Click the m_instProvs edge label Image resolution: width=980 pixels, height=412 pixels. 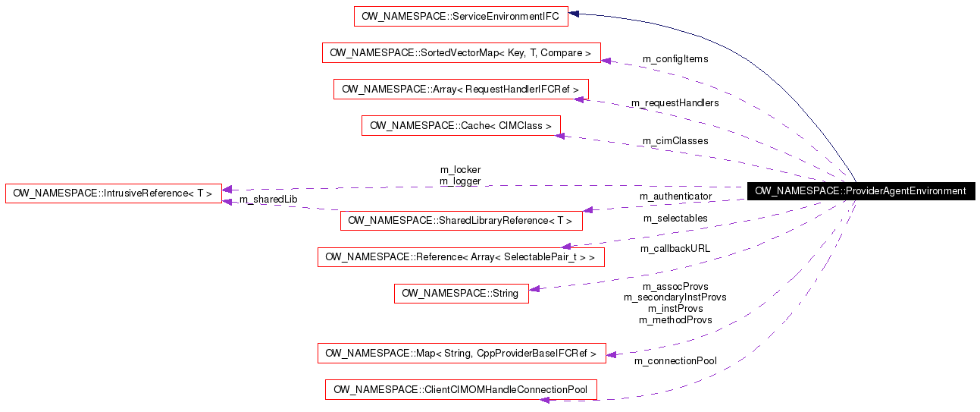click(675, 309)
